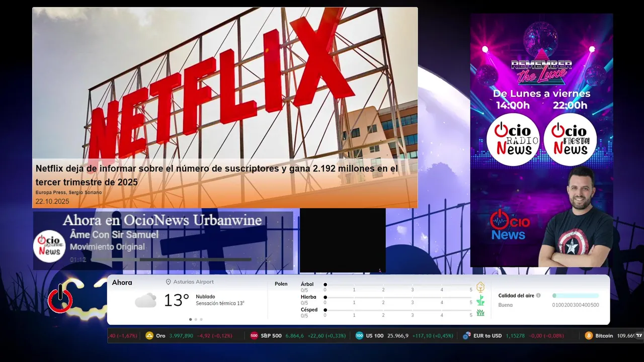Image resolution: width=644 pixels, height=362 pixels.
Task: Click the red power logo on the pumpkin
Action: coord(60,300)
